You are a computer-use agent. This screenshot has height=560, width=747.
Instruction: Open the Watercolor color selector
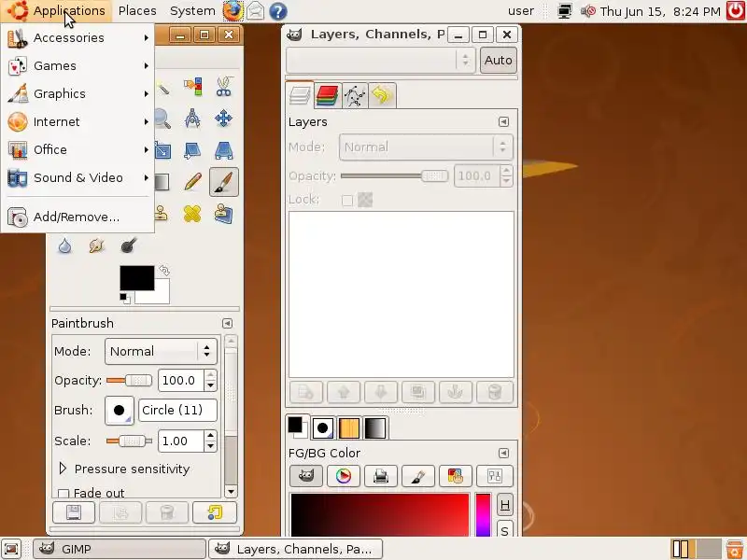(417, 476)
